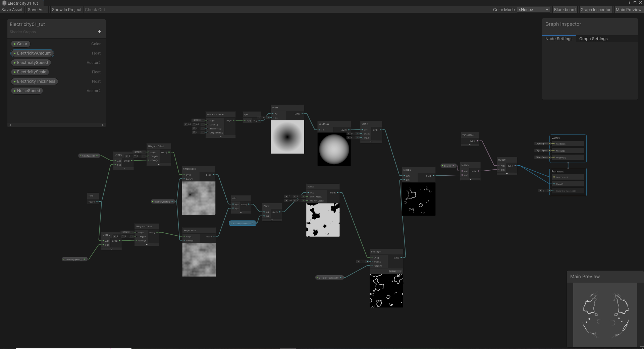
Task: Open the UV0 dropdown on the Polar Coordinates node
Action: pos(197,120)
